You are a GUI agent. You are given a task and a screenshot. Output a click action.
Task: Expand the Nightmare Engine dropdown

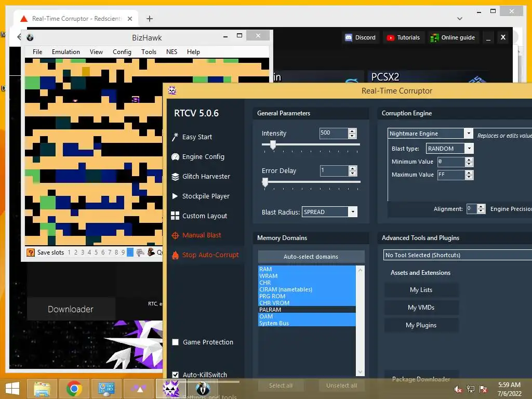click(x=469, y=134)
